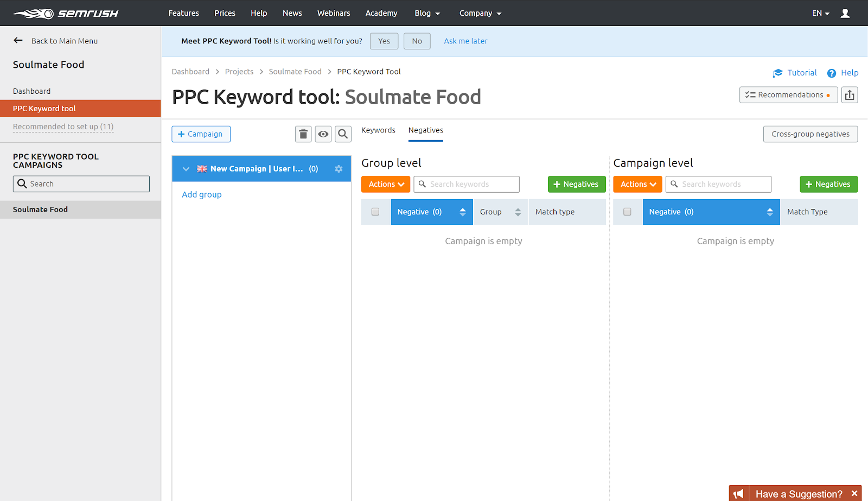This screenshot has width=868, height=501.
Task: Click Add group link
Action: click(x=202, y=194)
